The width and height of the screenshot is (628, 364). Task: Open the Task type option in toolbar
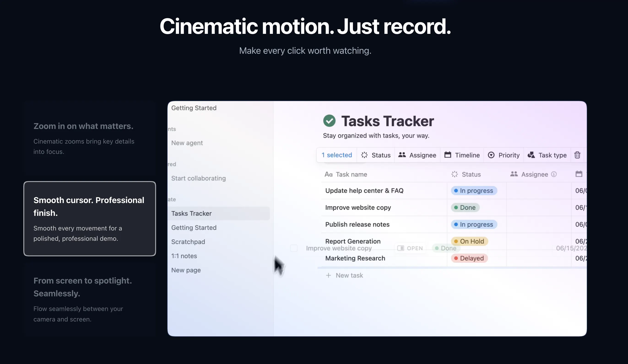pyautogui.click(x=547, y=155)
